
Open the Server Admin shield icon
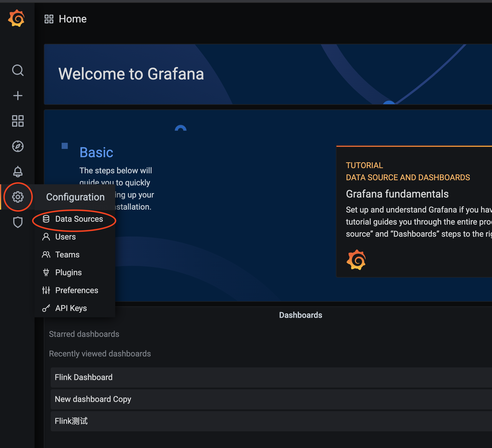(18, 222)
